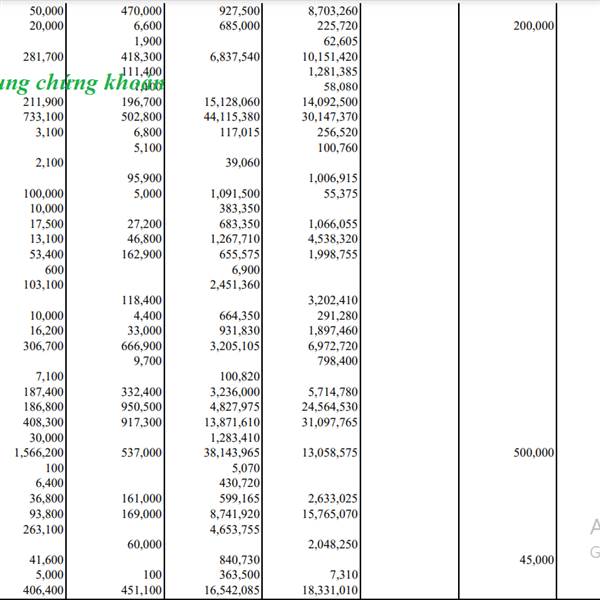Click the value 10,151,420

[x=329, y=57]
